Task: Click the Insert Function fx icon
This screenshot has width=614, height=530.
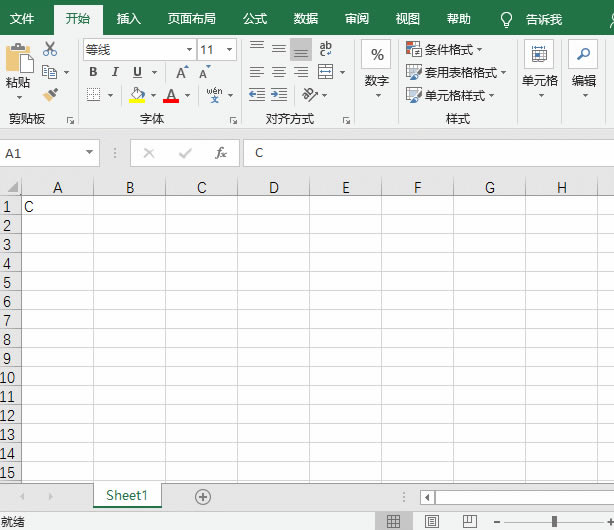Action: 221,153
